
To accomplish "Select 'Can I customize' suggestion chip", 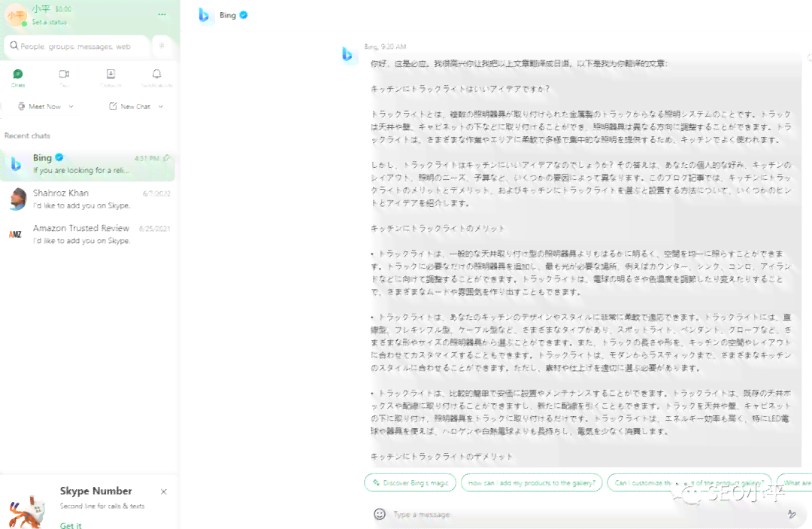I will [x=689, y=483].
